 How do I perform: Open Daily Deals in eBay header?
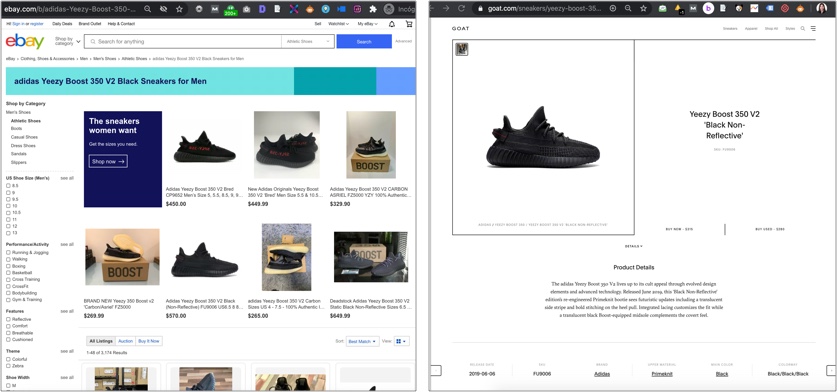62,24
